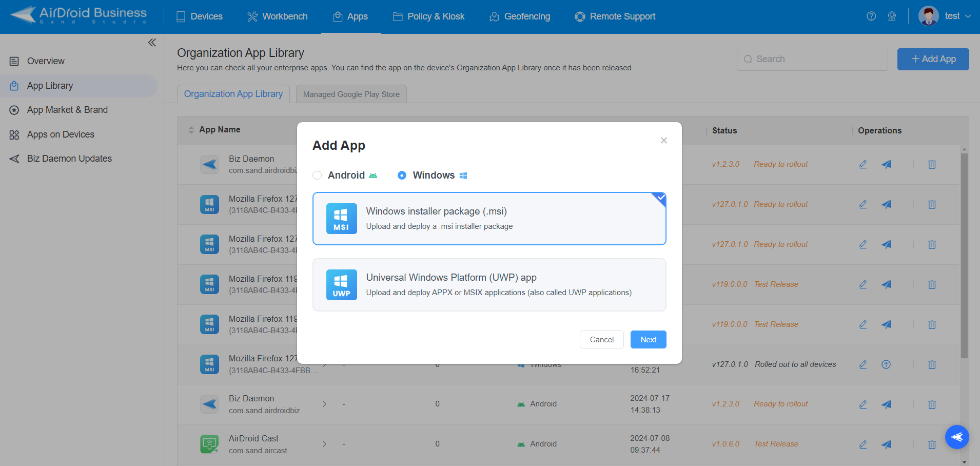
Task: Switch to the Managed Google Play Store tab
Action: [350, 94]
